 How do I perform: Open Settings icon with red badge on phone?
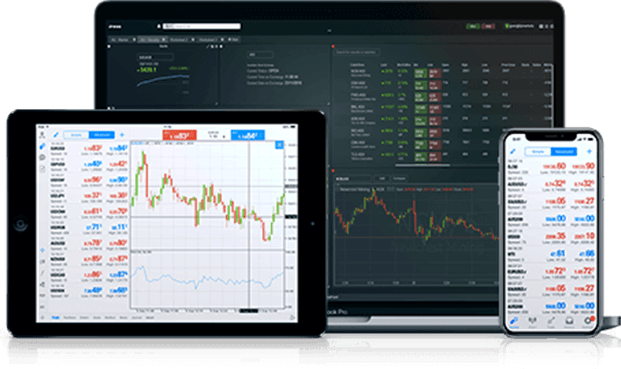[588, 321]
